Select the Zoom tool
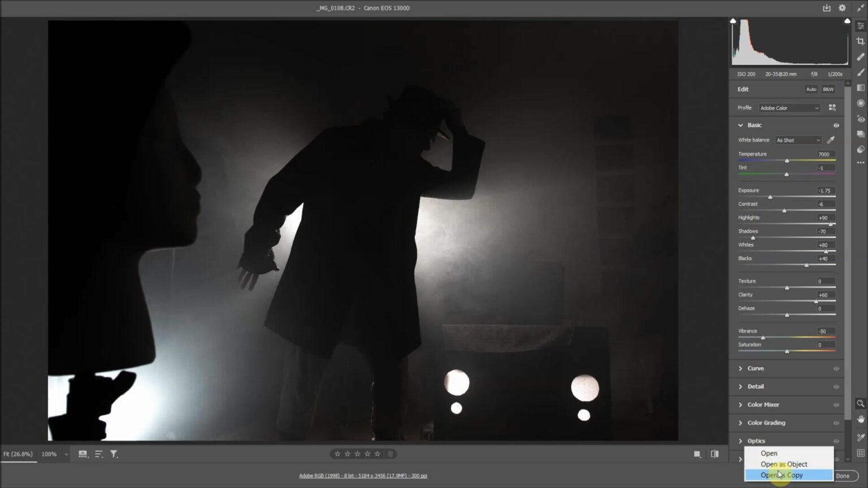This screenshot has width=868, height=488. (860, 403)
